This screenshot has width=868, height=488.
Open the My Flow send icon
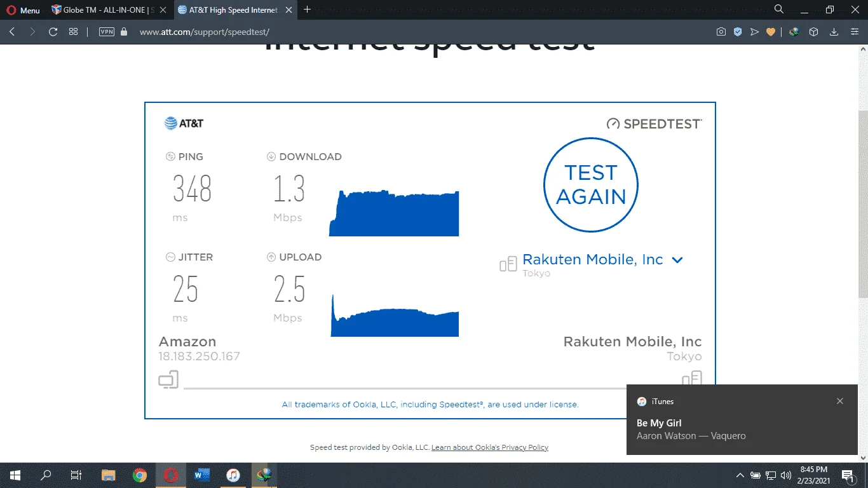[754, 32]
